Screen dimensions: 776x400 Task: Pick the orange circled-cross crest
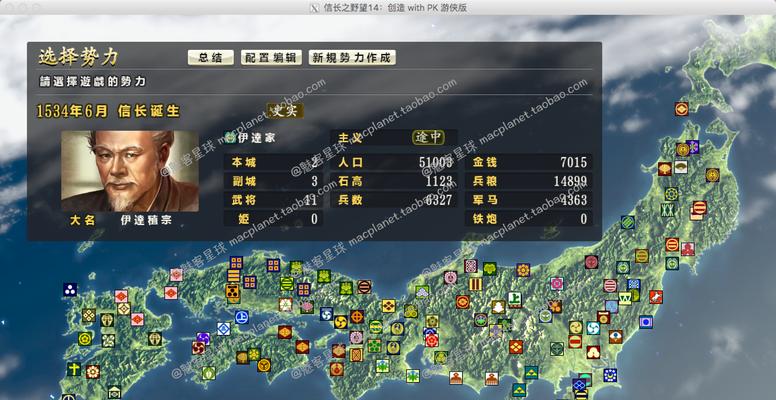(x=357, y=316)
